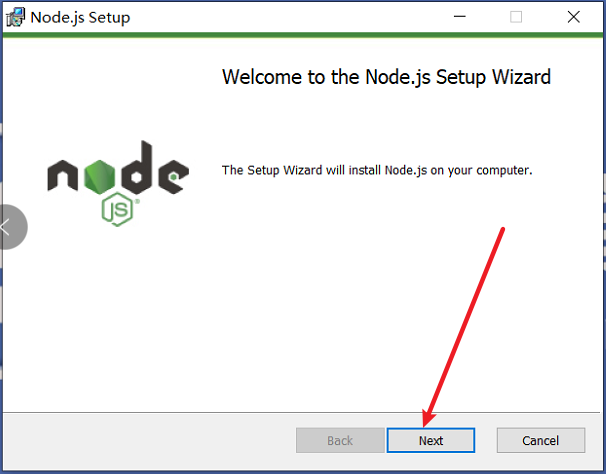Close the Node.js Setup wizard window
606x474 pixels.
(x=574, y=17)
